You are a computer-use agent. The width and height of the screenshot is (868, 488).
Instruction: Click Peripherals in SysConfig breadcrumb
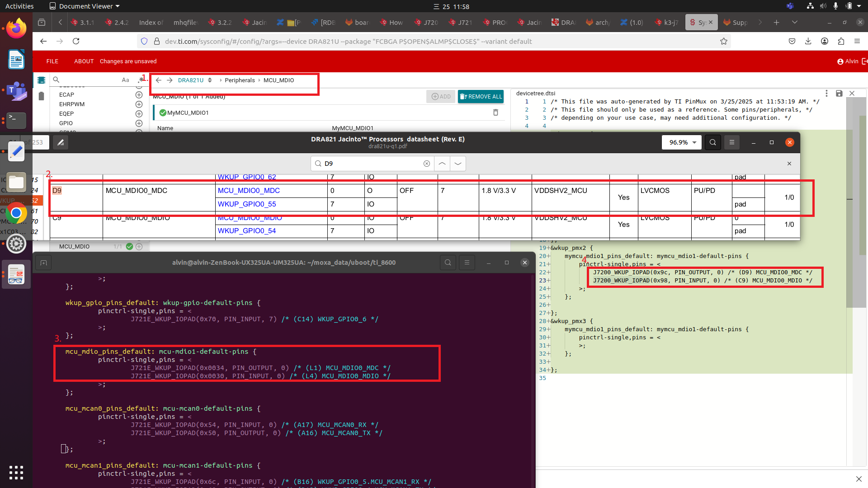240,80
